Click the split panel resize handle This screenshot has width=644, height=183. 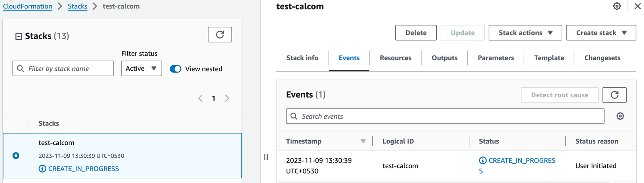(266, 157)
